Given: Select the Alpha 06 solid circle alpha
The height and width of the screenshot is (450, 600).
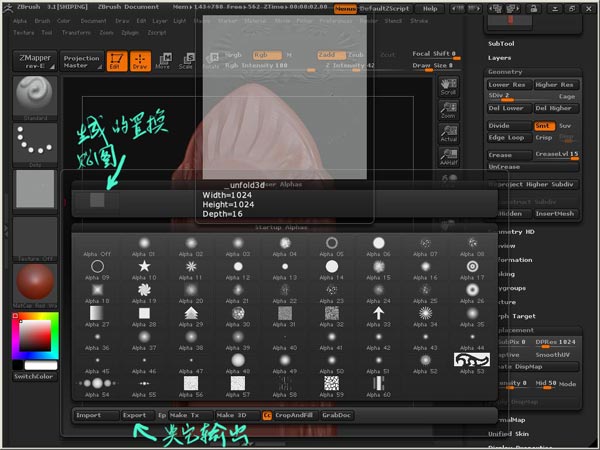Looking at the screenshot, I should click(378, 243).
